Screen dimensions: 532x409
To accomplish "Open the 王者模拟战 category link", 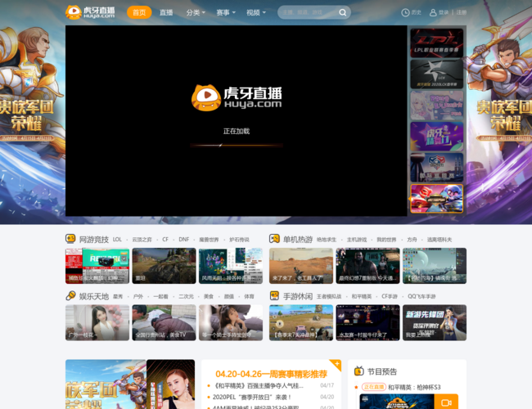I will [x=329, y=296].
